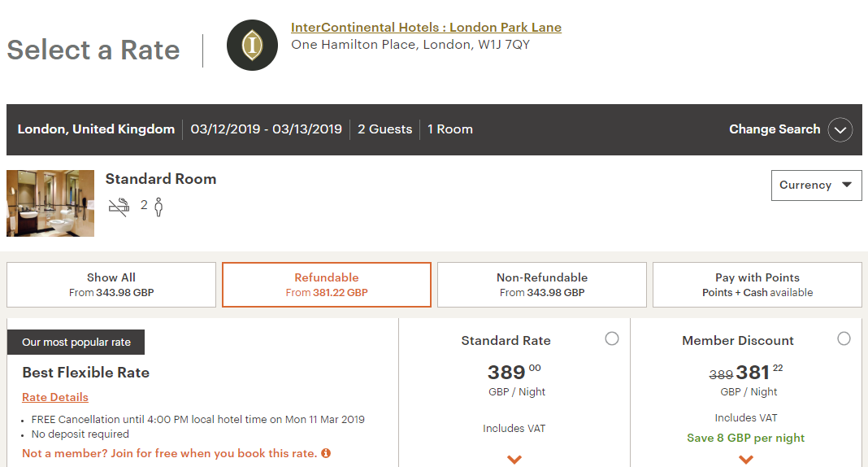
Task: Click the InterContinental hotel logo icon
Action: point(253,45)
